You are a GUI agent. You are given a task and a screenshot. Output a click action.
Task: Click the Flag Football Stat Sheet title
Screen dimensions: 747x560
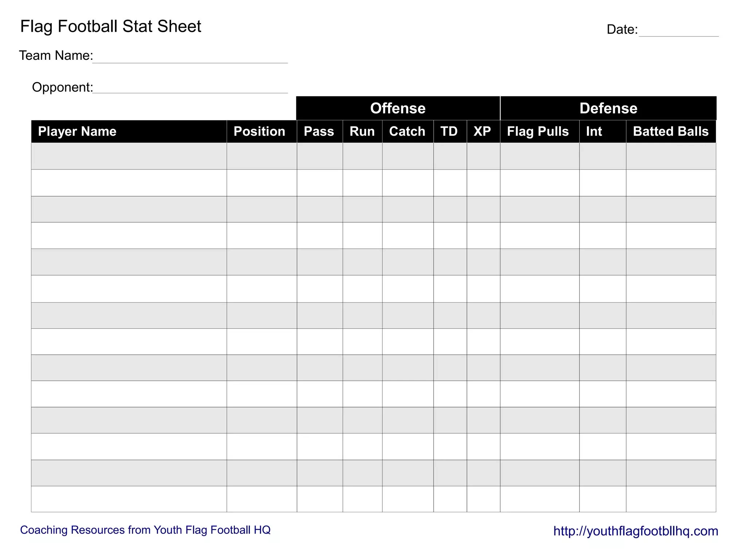tap(111, 27)
